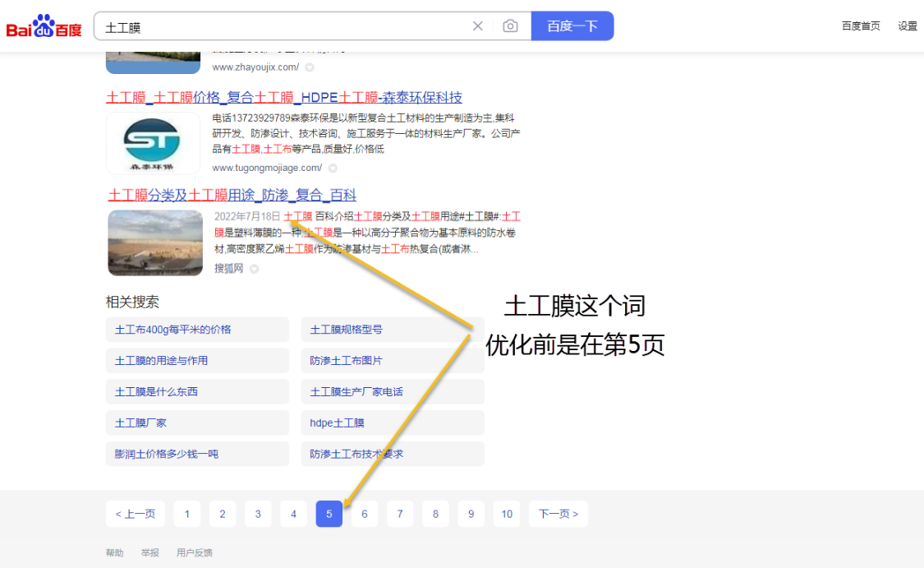Screen dimensions: 924x568
Task: Open the dropdown beside 搜狐网 source
Action: [254, 269]
